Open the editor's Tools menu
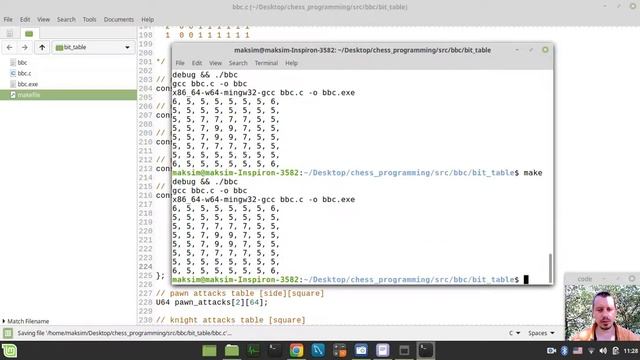The image size is (640, 360). pos(89,19)
